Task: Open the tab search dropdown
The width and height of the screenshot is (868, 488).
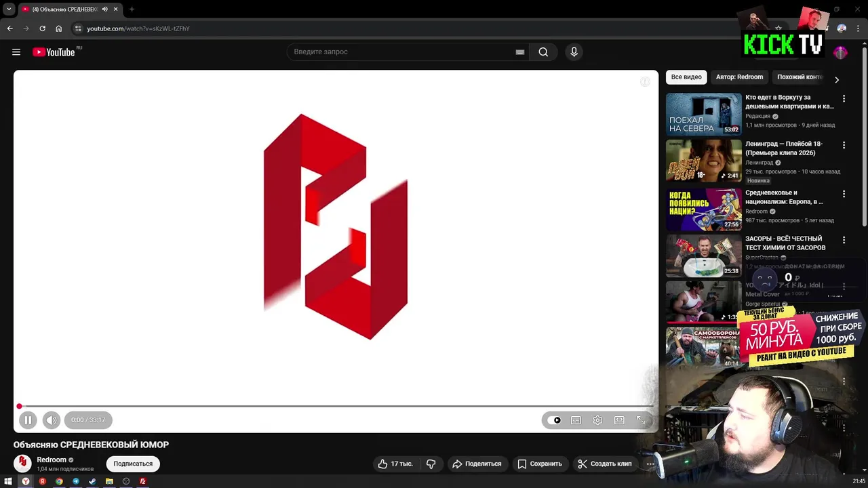Action: [x=9, y=9]
